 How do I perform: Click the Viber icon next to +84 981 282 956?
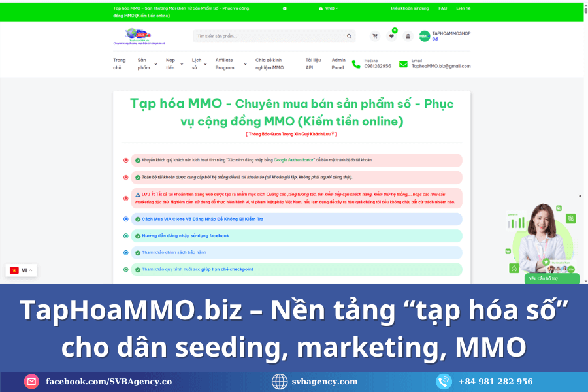pyautogui.click(x=446, y=382)
